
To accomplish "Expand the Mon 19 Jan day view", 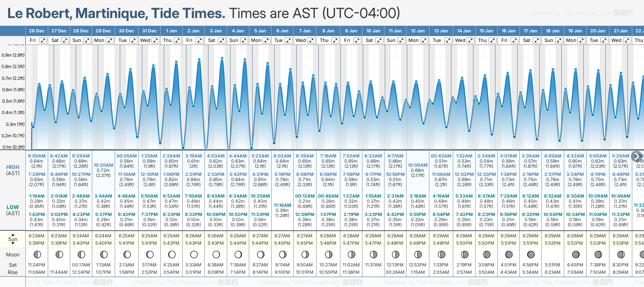I will coord(582,40).
